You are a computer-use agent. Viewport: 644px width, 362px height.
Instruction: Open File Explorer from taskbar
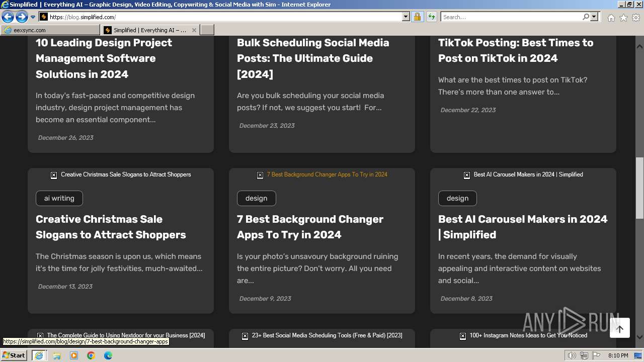57,355
